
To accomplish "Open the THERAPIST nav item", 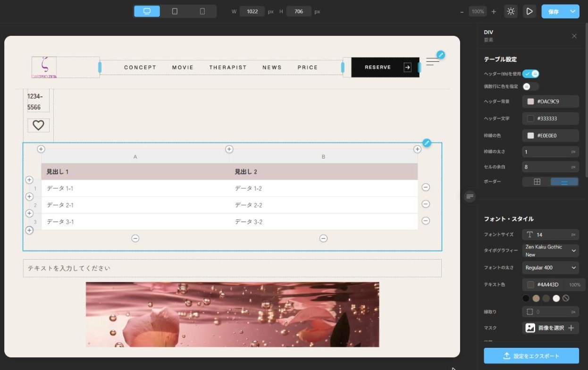I will [x=228, y=67].
